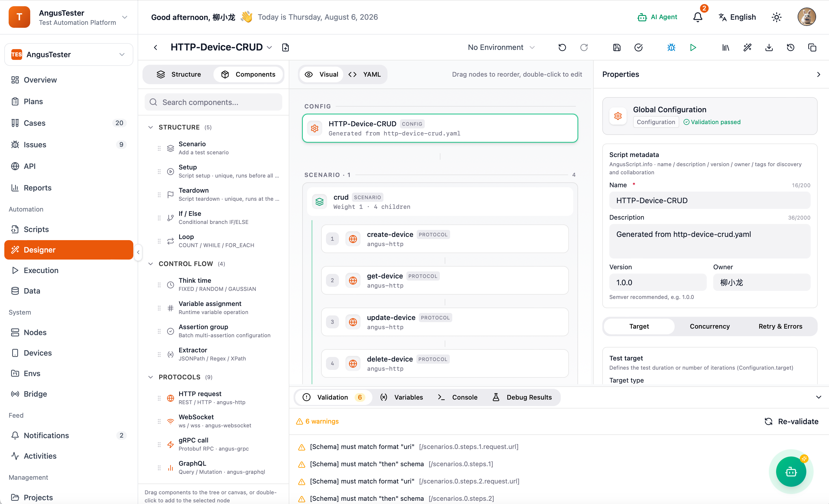Open the No Environment dropdown
The image size is (829, 504).
pyautogui.click(x=501, y=47)
